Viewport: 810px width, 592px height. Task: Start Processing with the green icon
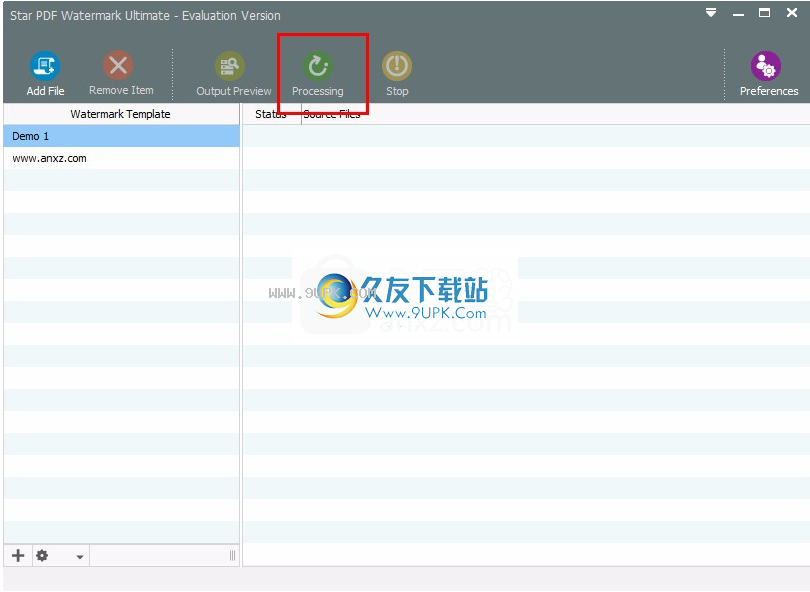click(318, 66)
